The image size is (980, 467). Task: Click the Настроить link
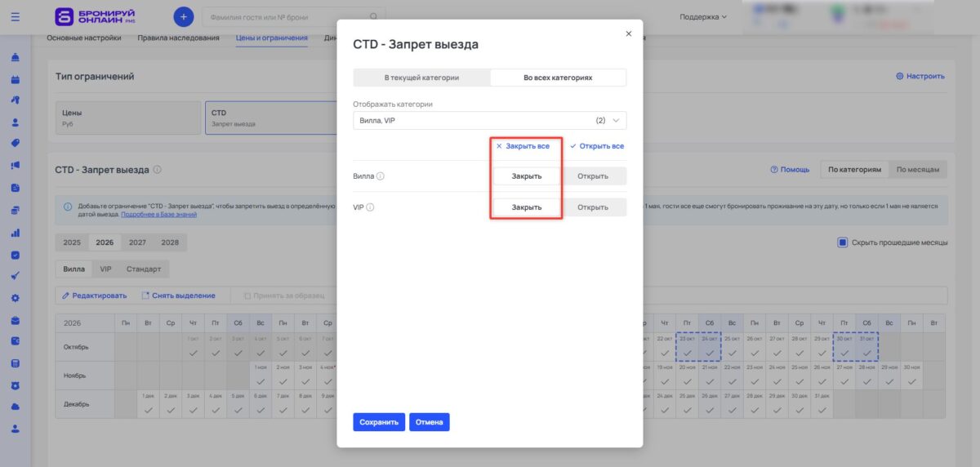920,76
